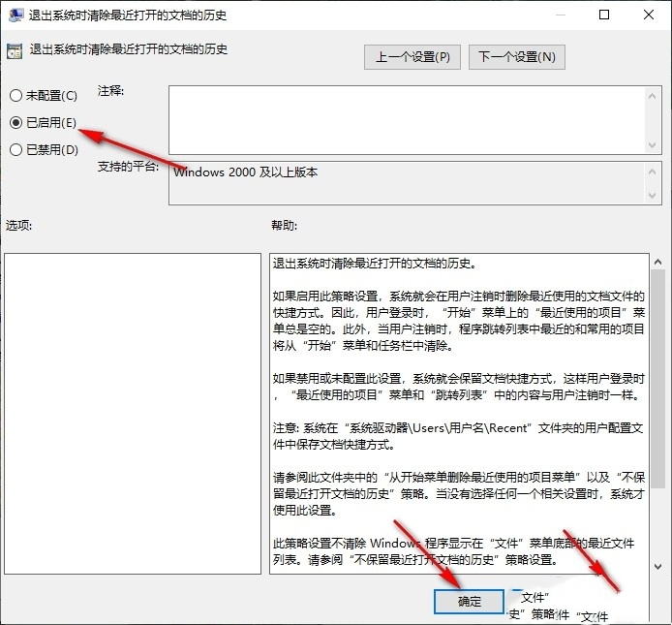
Task: Click the 'Windows 2000 及以上版本' text
Action: coord(245,172)
